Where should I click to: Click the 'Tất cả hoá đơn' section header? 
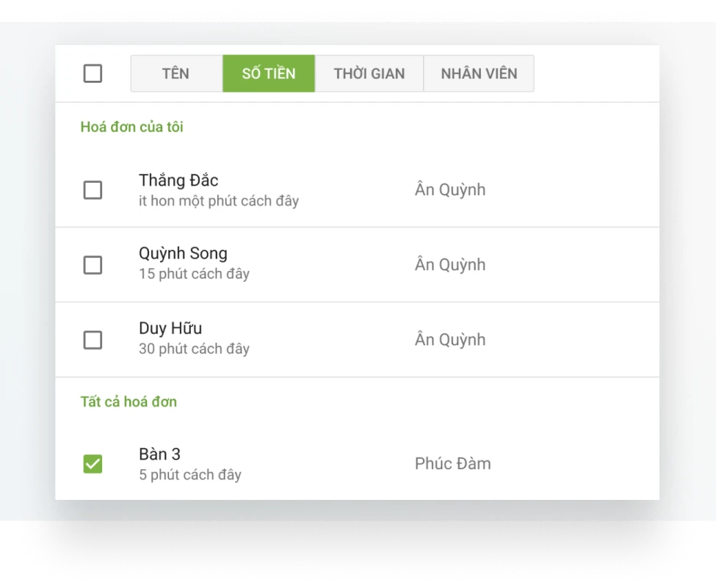pyautogui.click(x=129, y=402)
